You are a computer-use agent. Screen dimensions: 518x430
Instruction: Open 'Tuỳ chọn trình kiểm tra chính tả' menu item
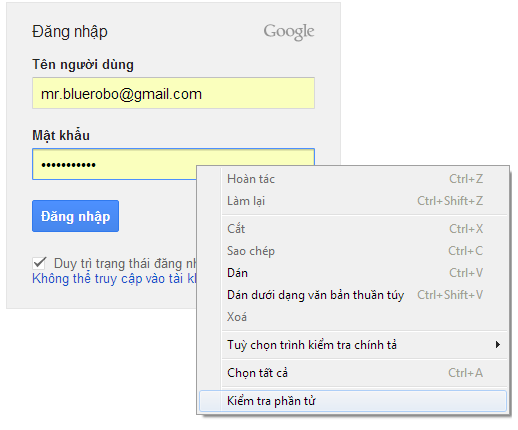tap(353, 345)
